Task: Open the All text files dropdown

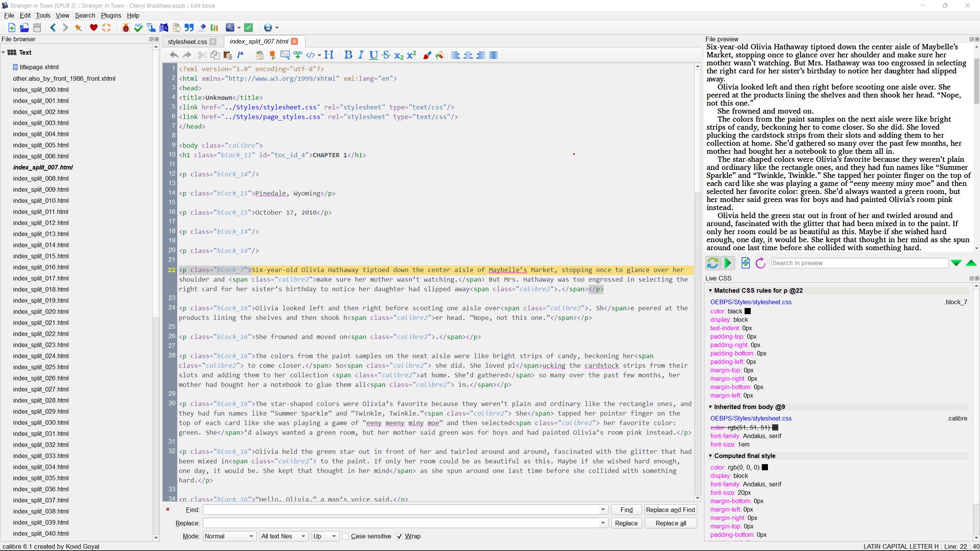Action: click(x=283, y=536)
